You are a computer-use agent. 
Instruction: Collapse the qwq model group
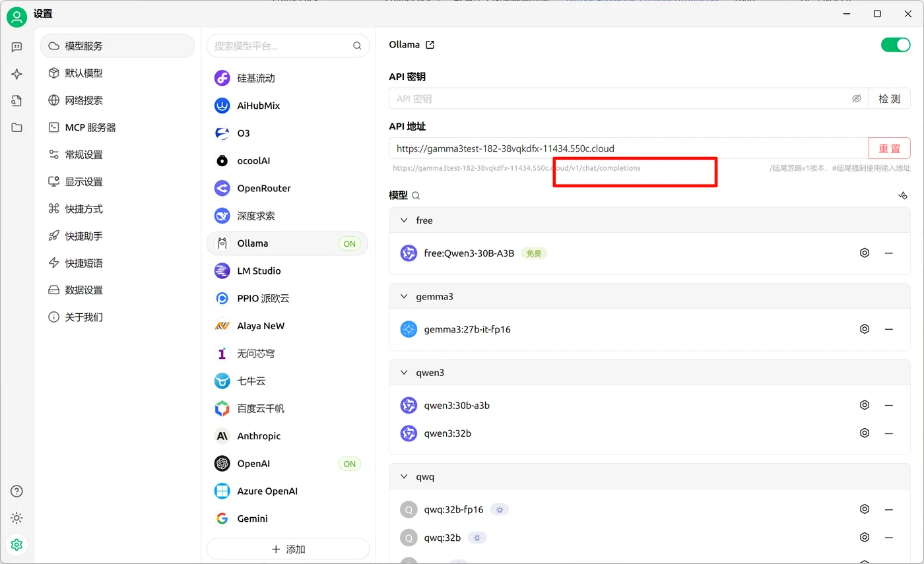click(x=405, y=476)
